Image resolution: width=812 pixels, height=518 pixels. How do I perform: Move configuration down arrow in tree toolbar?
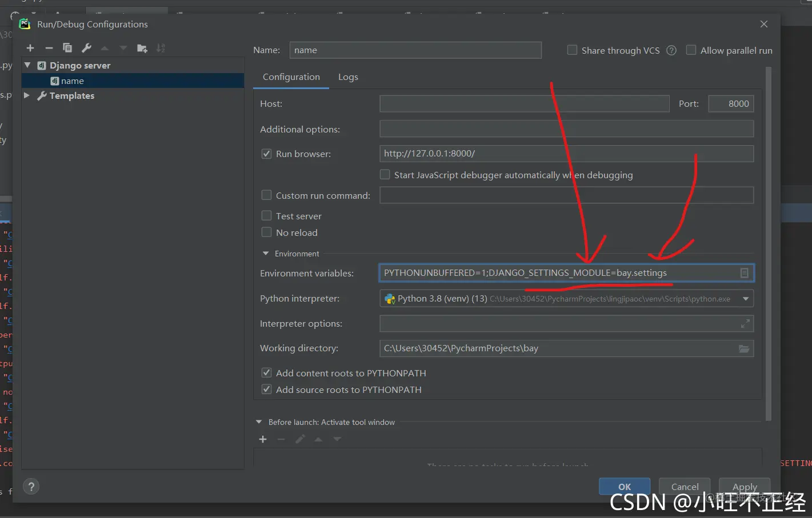pyautogui.click(x=123, y=48)
